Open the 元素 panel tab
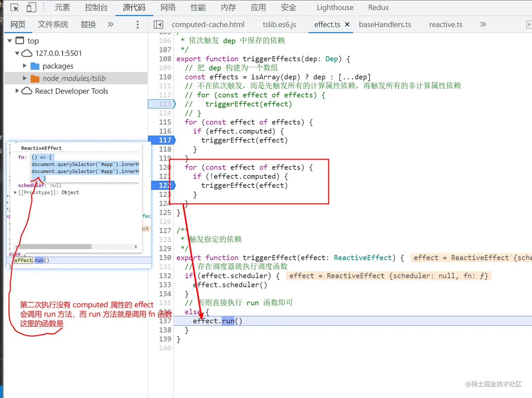This screenshot has width=532, height=398. [x=62, y=7]
